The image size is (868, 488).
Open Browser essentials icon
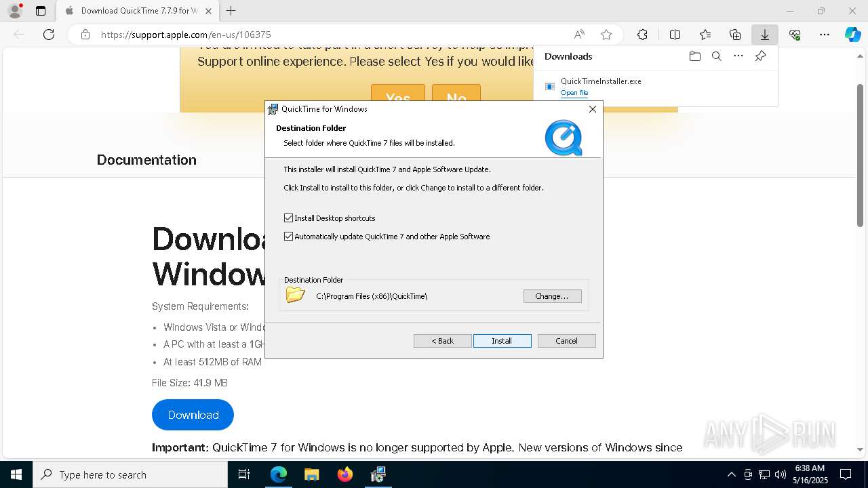[795, 35]
